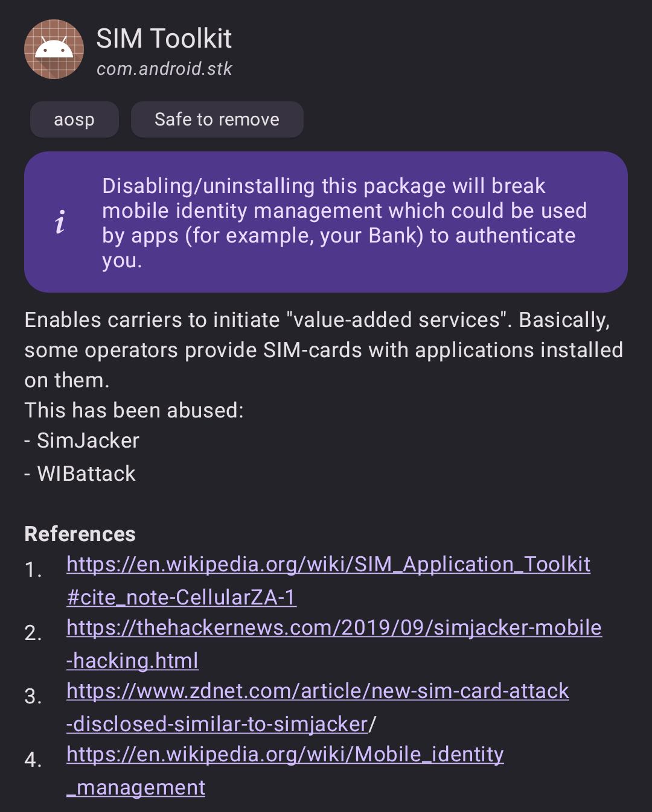Tap the SimJacker list entry
Screen dimensions: 652x812
click(88, 441)
